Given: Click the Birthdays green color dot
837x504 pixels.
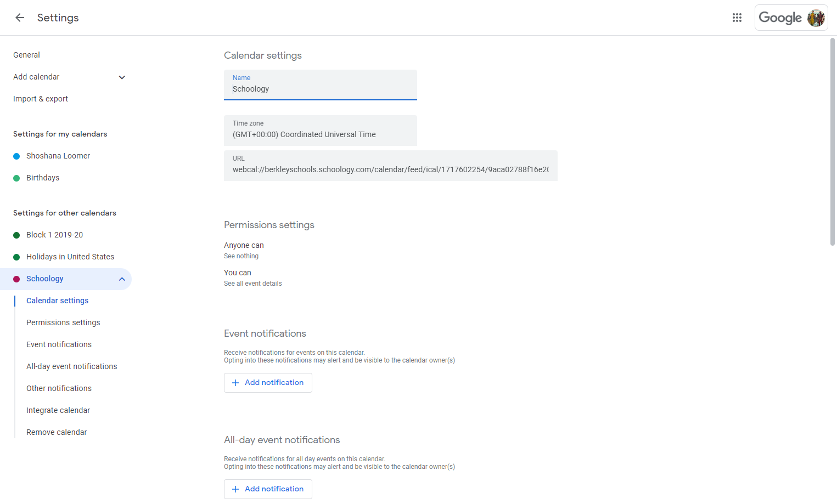Looking at the screenshot, I should pyautogui.click(x=16, y=178).
